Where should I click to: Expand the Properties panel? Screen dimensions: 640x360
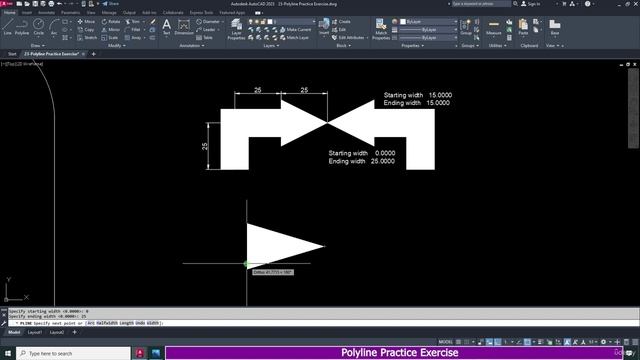click(x=413, y=46)
